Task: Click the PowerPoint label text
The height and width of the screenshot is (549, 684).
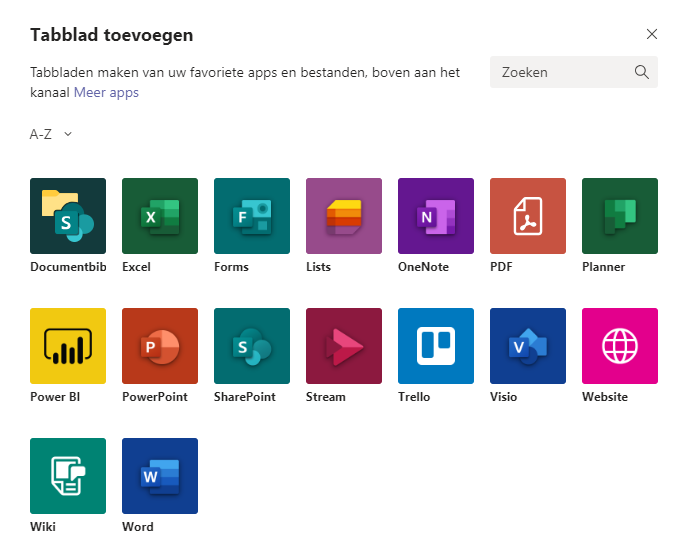Action: coord(155,397)
